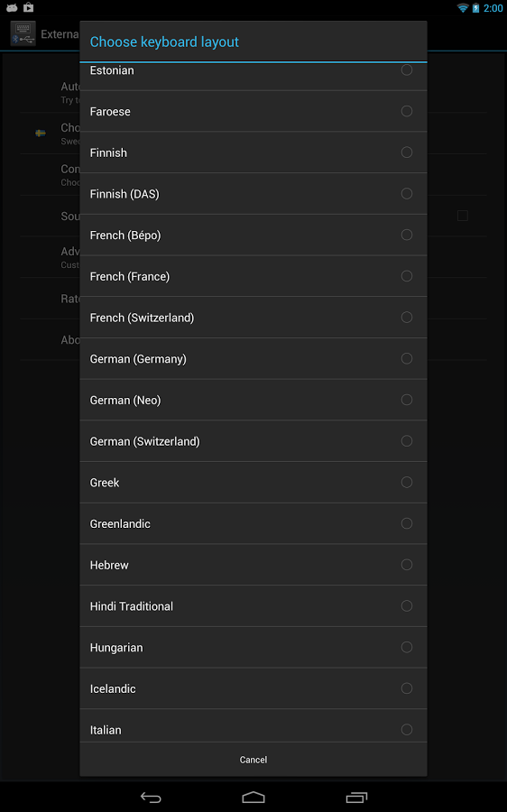Choose the French (Bépo) layout
507x812 pixels.
(253, 235)
